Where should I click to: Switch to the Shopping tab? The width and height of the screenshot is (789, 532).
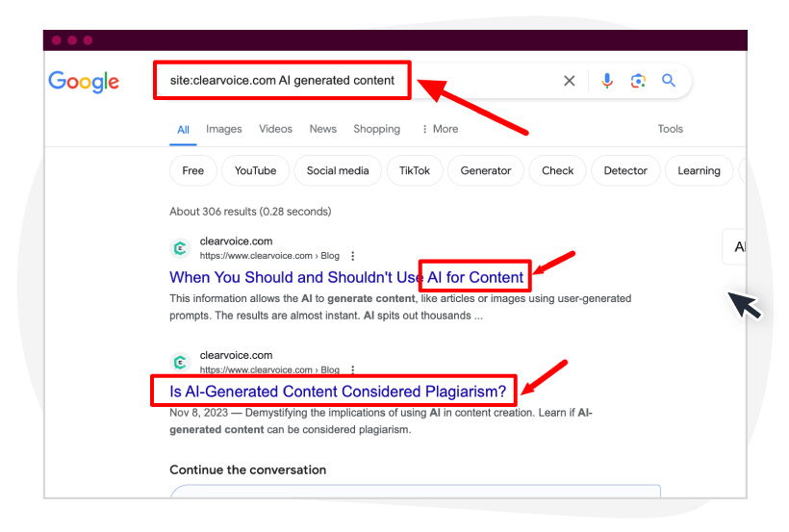pyautogui.click(x=377, y=129)
